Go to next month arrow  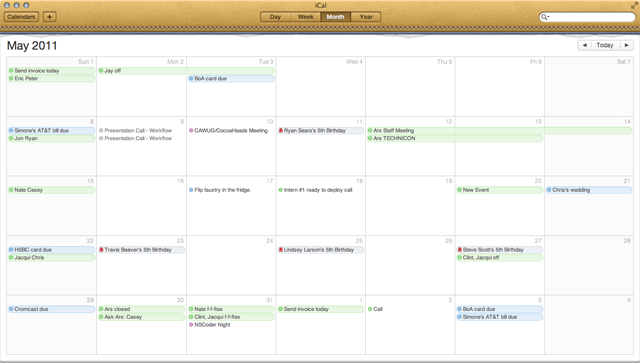click(x=627, y=45)
